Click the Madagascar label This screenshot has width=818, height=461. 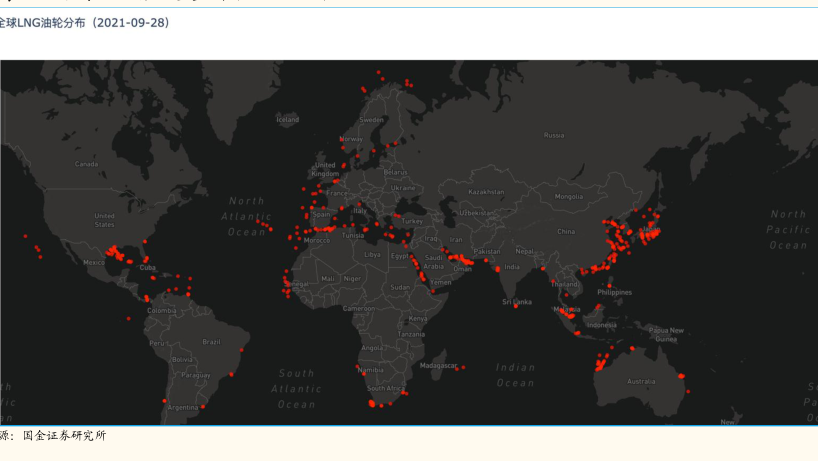438,366
